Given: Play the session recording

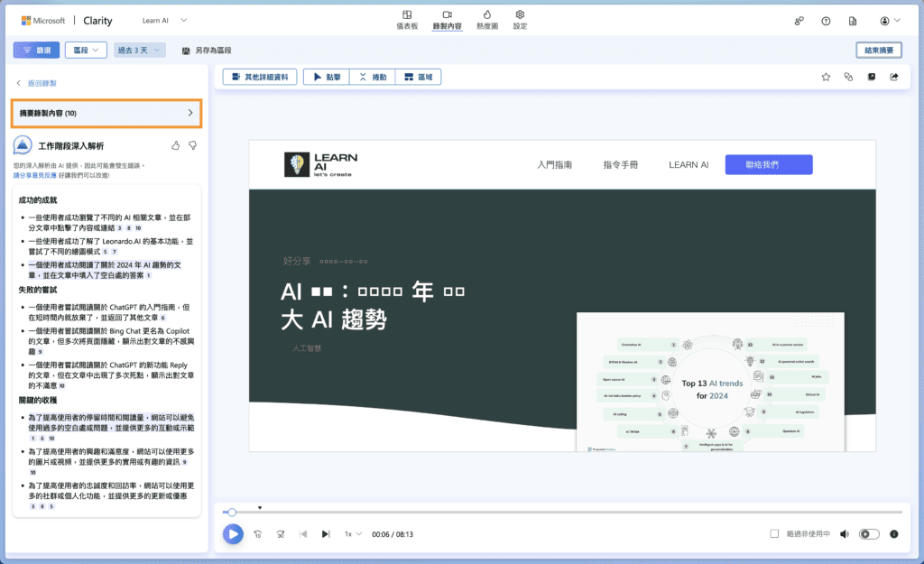Looking at the screenshot, I should pos(233,534).
